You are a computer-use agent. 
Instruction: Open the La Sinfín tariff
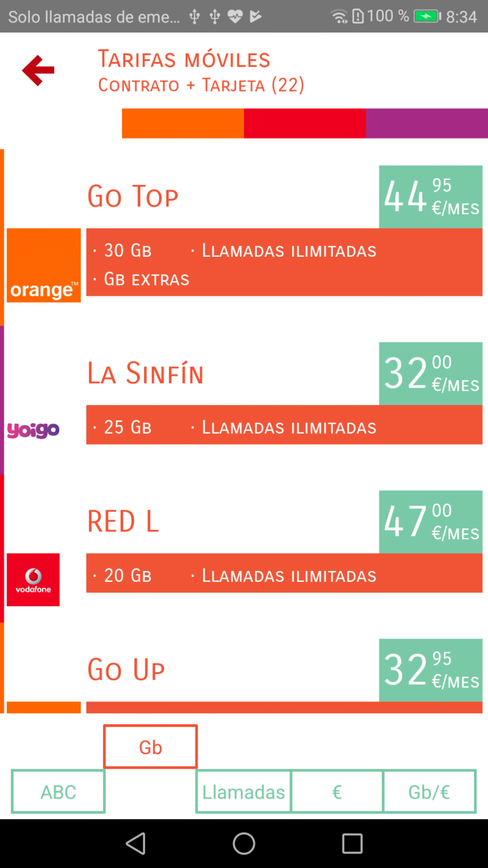click(146, 373)
